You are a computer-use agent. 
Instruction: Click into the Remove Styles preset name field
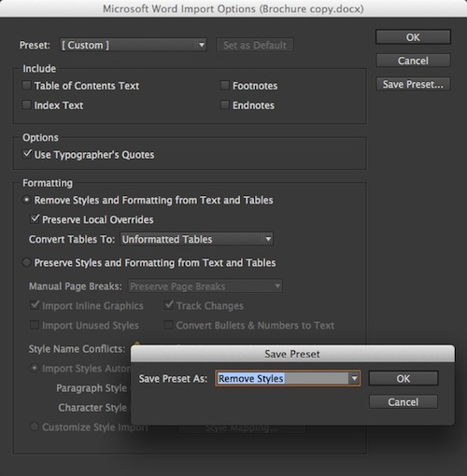[283, 378]
